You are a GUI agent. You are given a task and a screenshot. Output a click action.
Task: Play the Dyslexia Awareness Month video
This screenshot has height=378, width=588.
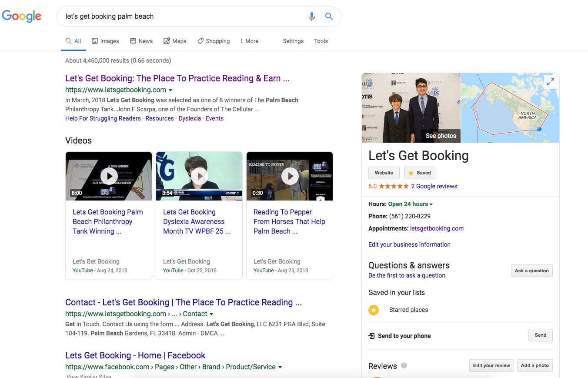[x=199, y=176]
